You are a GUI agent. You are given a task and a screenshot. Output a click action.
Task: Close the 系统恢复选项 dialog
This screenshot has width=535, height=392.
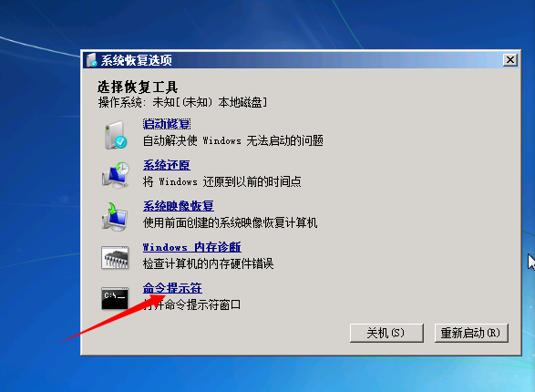click(x=510, y=60)
